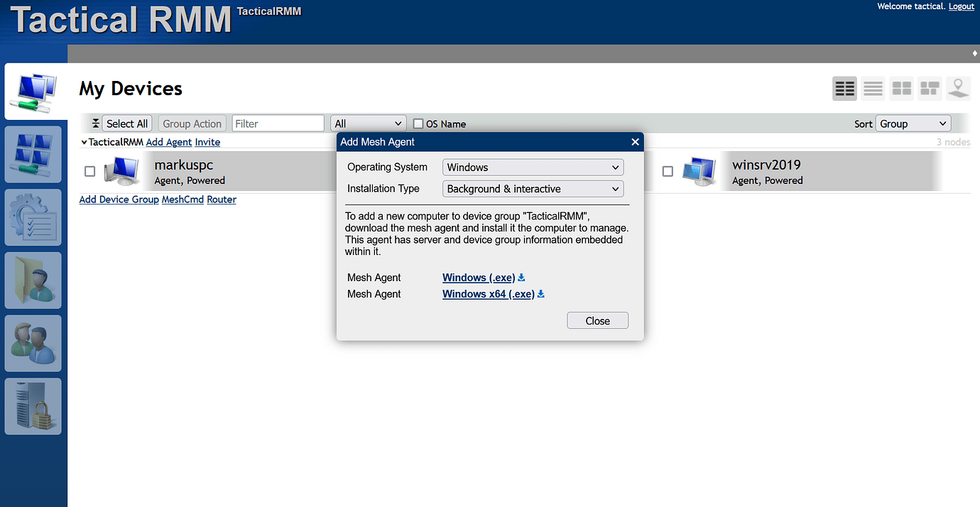Click the Windows (.exe) mesh agent link
980x507 pixels.
(x=478, y=277)
